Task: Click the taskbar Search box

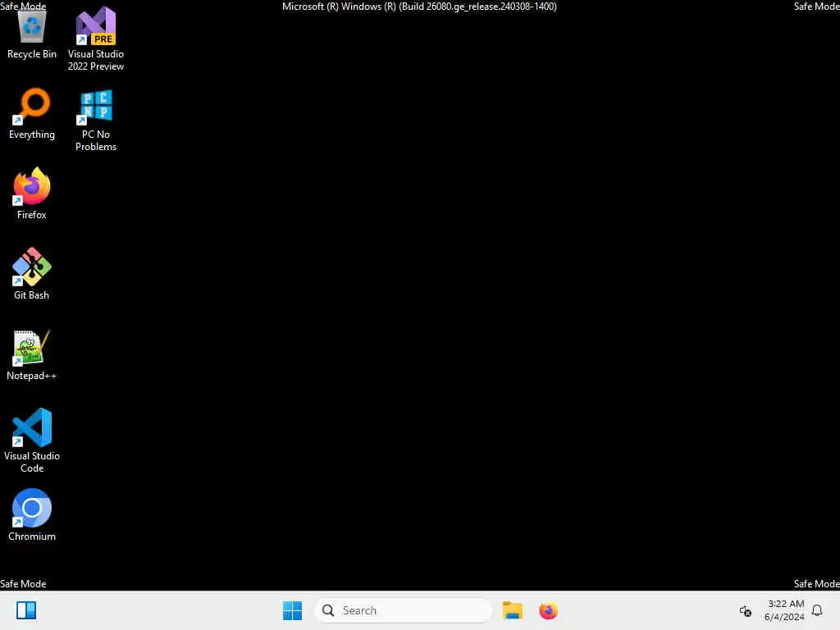Action: click(402, 610)
